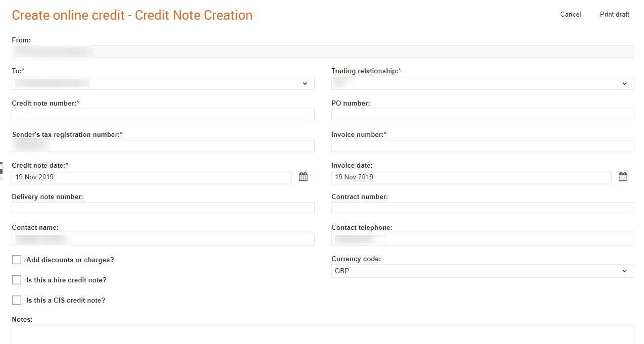Select the Invoice number input

pyautogui.click(x=482, y=146)
